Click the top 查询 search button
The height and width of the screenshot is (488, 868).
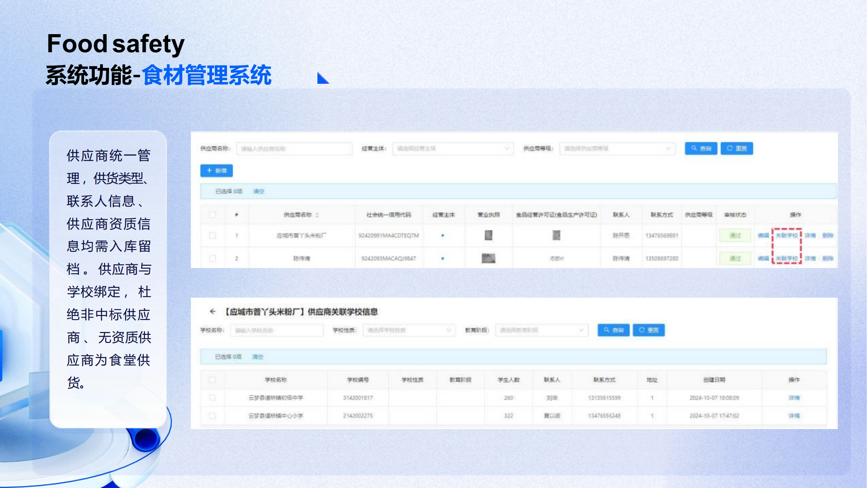701,148
